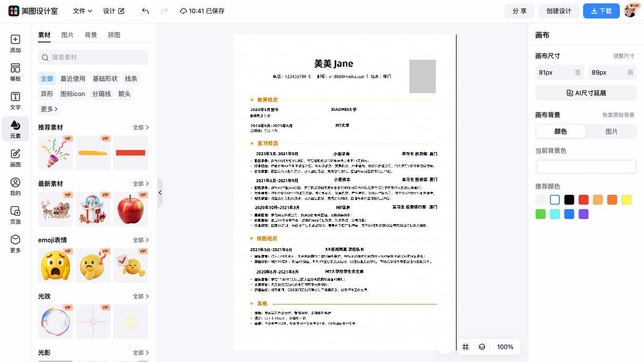The width and height of the screenshot is (644, 362).
Task: Select 颜色 background mode
Action: [561, 132]
